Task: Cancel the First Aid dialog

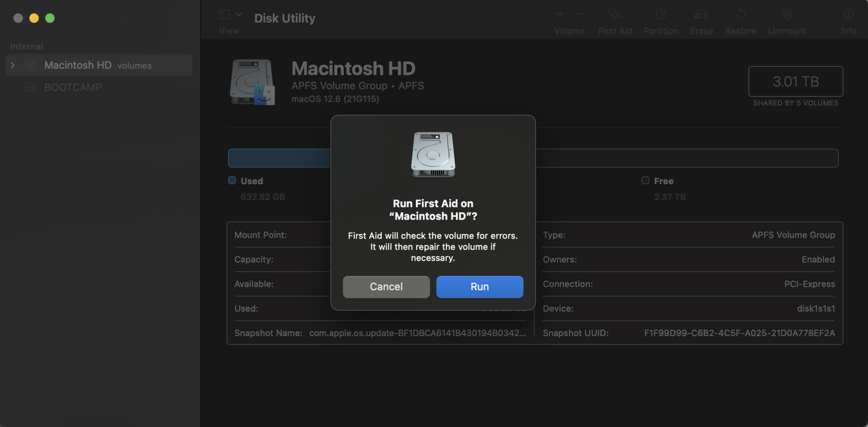Action: pyautogui.click(x=386, y=287)
